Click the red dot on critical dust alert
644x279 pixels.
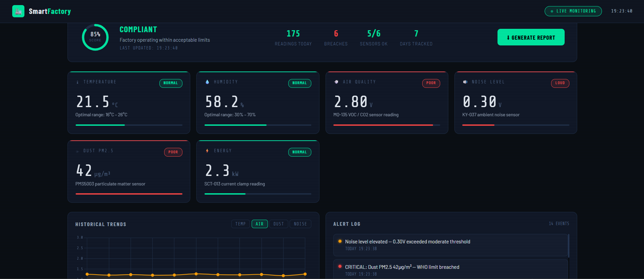pos(340,266)
